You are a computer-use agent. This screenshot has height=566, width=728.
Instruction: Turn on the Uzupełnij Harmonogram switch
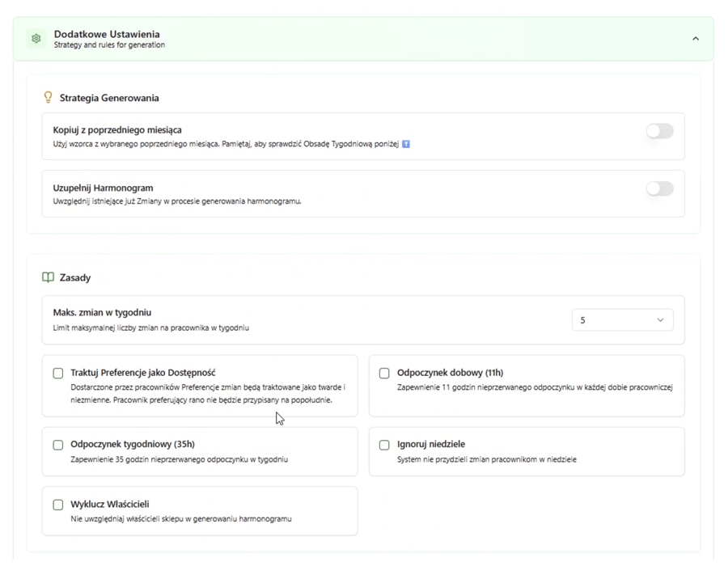[659, 189]
